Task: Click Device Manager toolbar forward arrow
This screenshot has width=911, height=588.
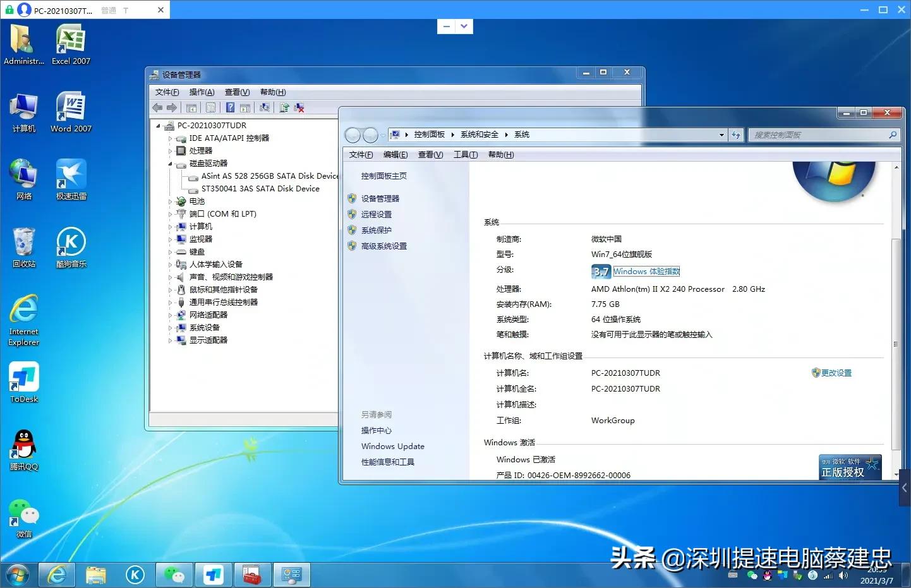Action: tap(172, 108)
